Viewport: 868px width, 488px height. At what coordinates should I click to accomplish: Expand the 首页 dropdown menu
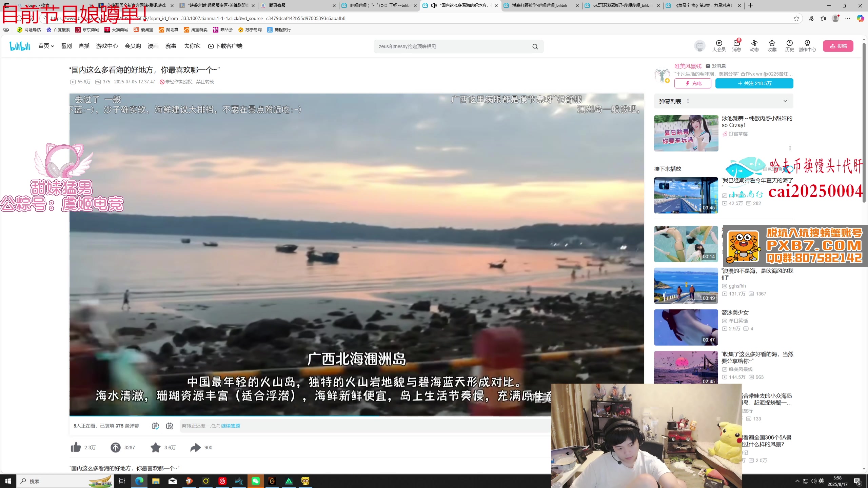coord(46,46)
